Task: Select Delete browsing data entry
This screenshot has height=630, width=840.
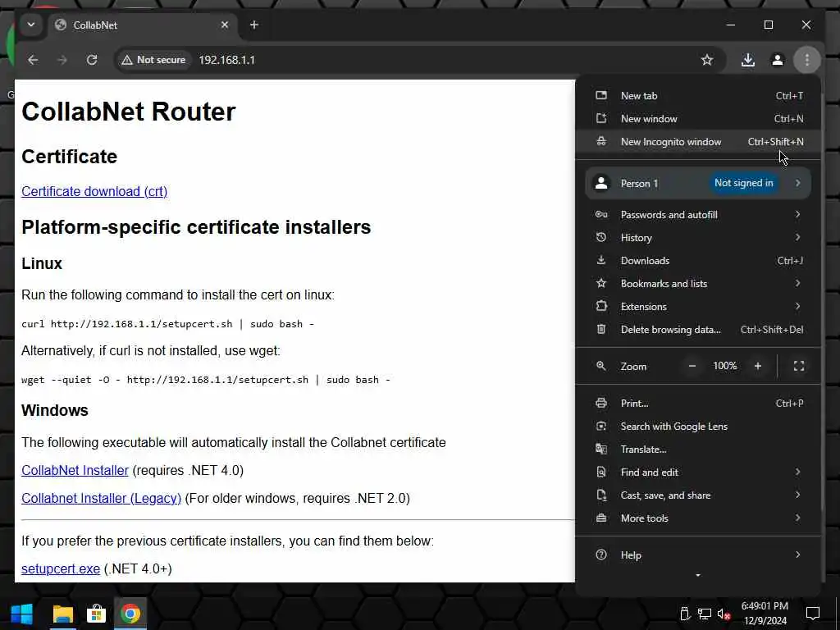Action: point(698,330)
